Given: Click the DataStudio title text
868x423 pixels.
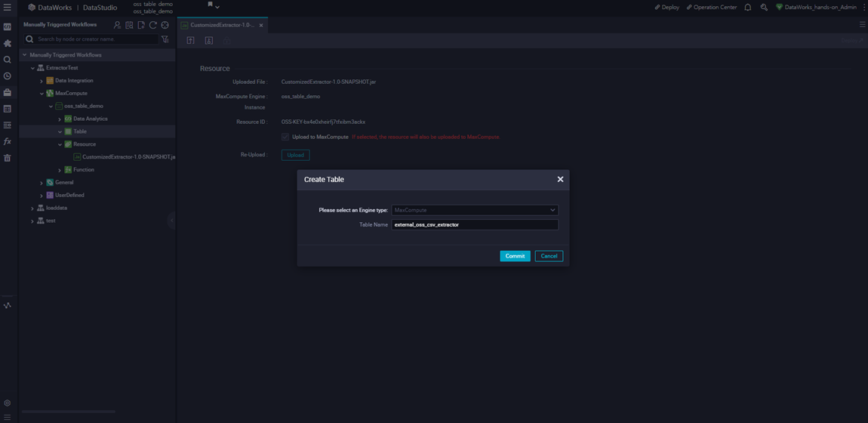Looking at the screenshot, I should 100,8.
